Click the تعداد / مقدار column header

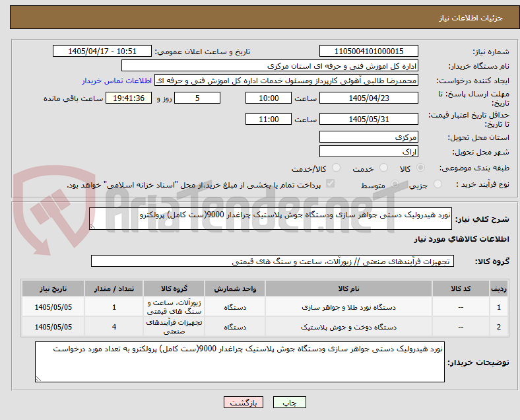114,289
